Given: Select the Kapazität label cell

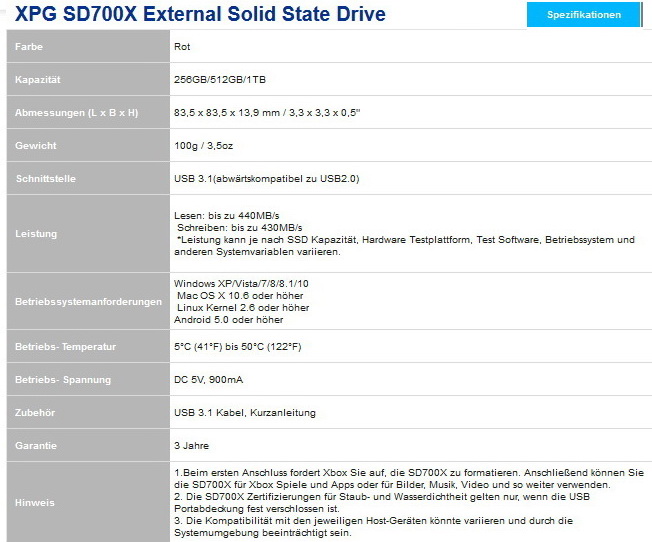Looking at the screenshot, I should tap(88, 79).
